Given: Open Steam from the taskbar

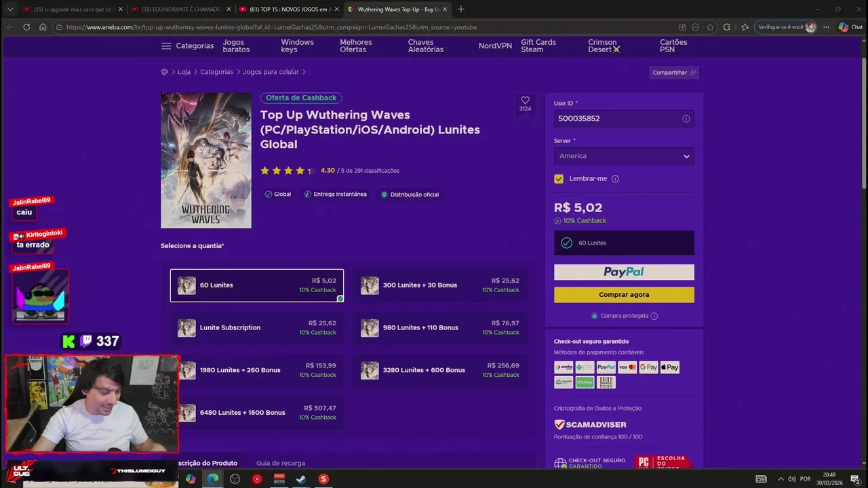Looking at the screenshot, I should 301,479.
